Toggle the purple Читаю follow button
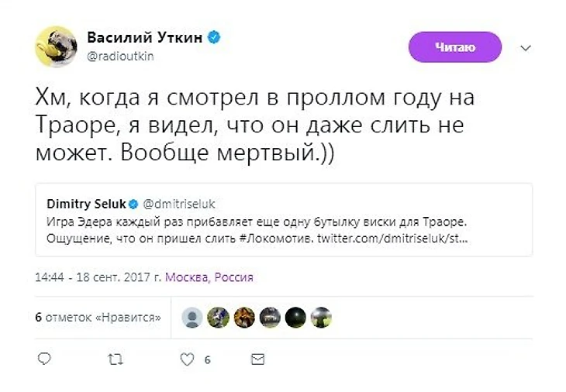 (455, 48)
